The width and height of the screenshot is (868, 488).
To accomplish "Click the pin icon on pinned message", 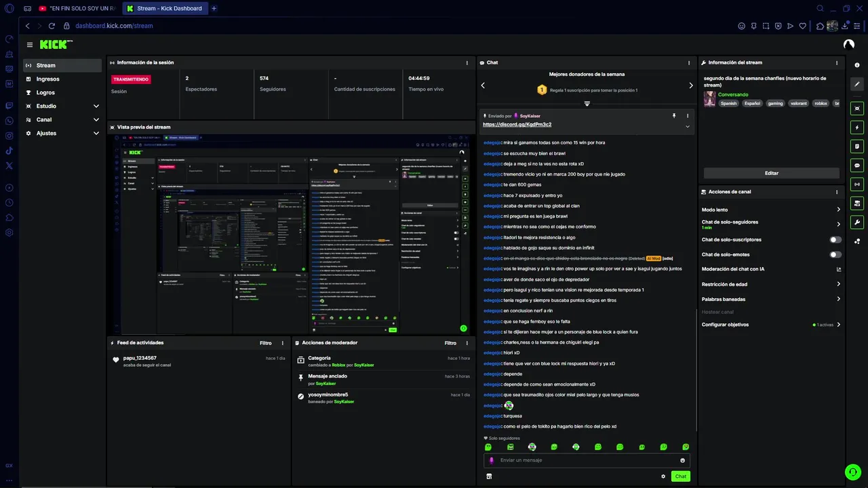I will pyautogui.click(x=674, y=116).
